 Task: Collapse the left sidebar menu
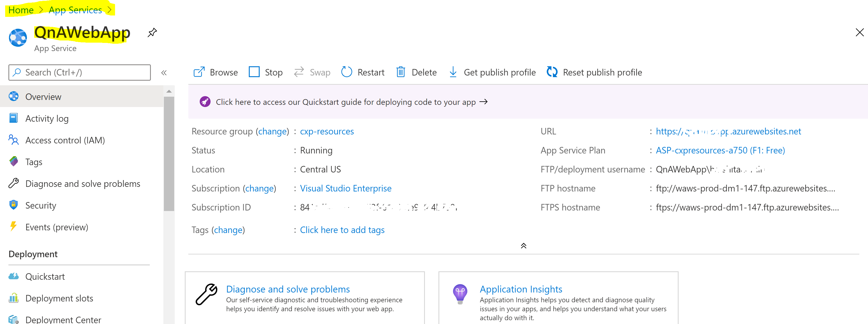(x=164, y=73)
